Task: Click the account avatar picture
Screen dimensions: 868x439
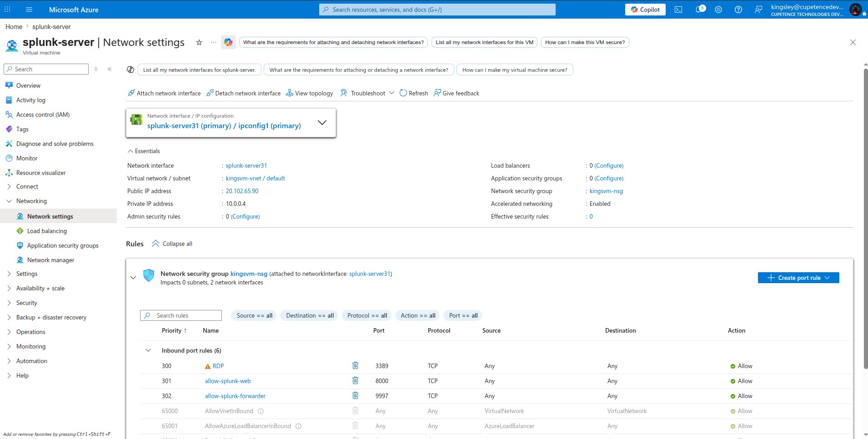Action: 855,10
